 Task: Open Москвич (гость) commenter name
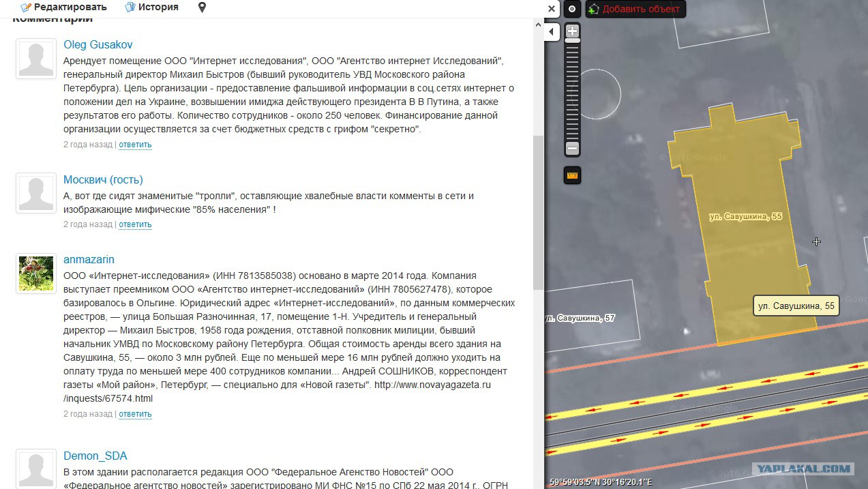click(103, 180)
